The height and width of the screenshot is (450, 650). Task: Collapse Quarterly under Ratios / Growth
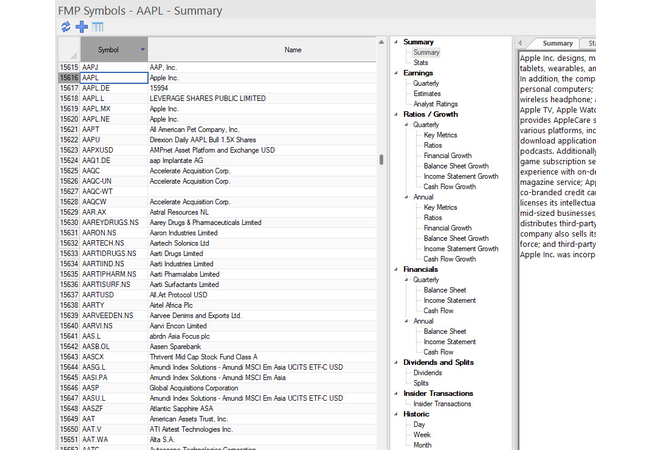point(406,125)
